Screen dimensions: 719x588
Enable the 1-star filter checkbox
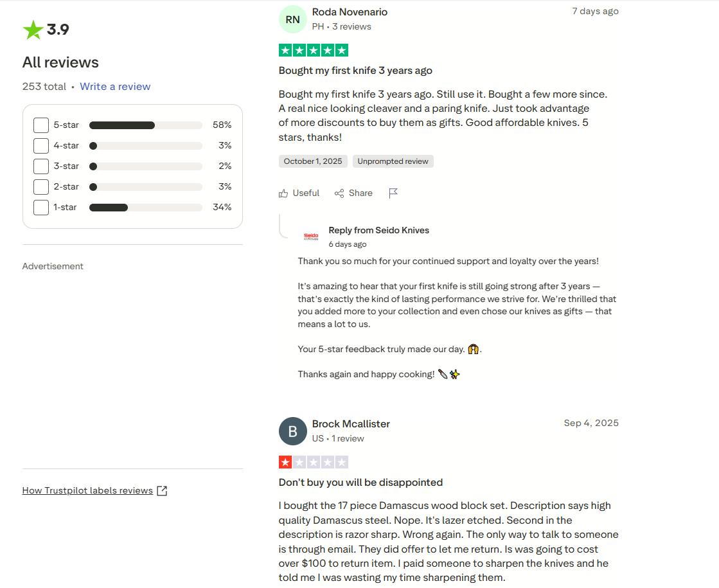(41, 208)
